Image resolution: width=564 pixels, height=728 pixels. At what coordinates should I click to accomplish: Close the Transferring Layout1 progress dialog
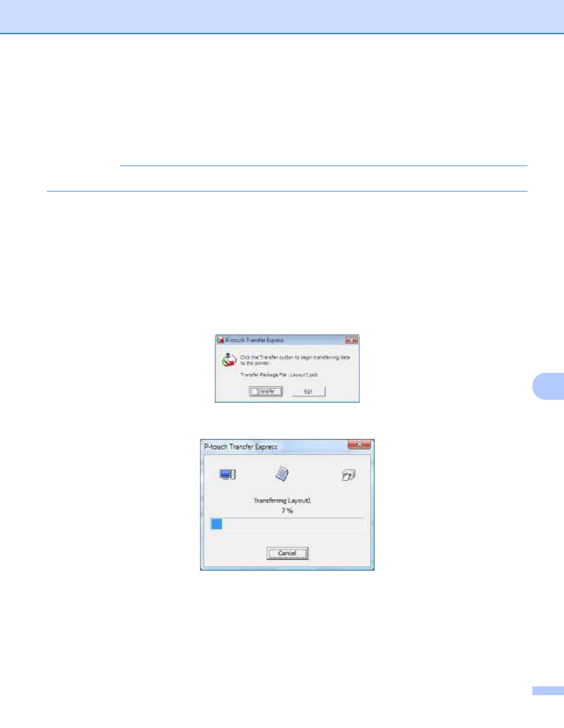click(359, 445)
